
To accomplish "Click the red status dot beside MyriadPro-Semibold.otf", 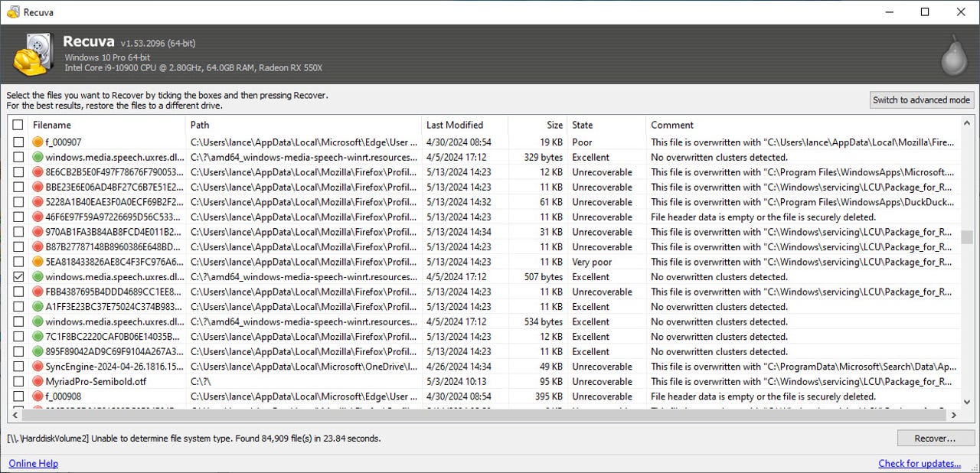I will click(x=38, y=381).
